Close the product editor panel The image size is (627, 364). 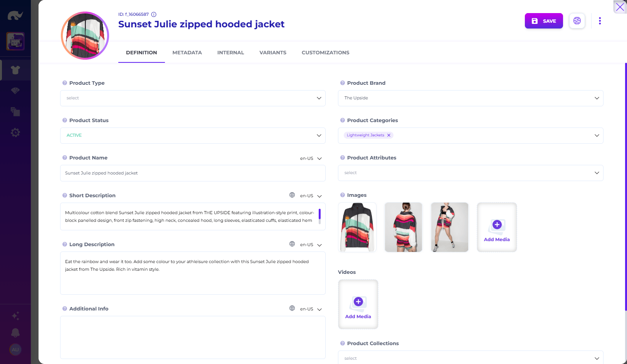(x=620, y=7)
